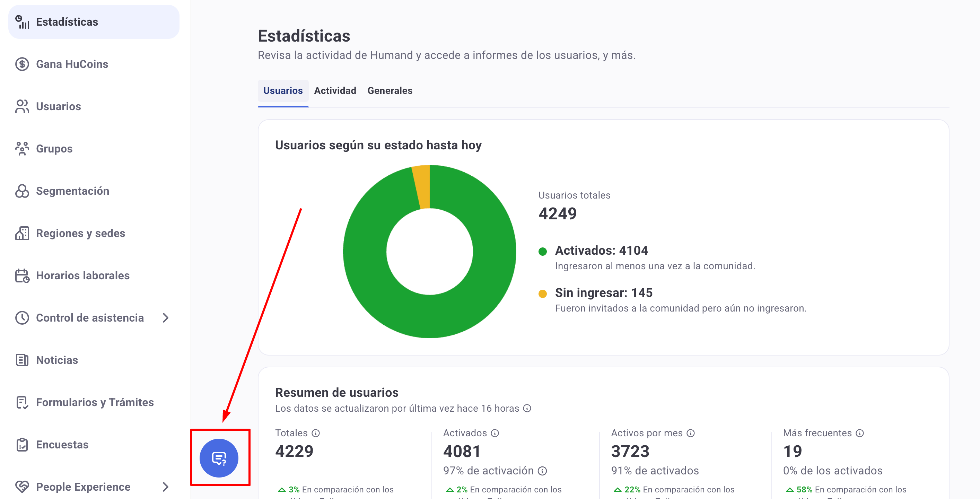980x499 pixels.
Task: Open Gana HuCoins coin icon
Action: pos(22,64)
